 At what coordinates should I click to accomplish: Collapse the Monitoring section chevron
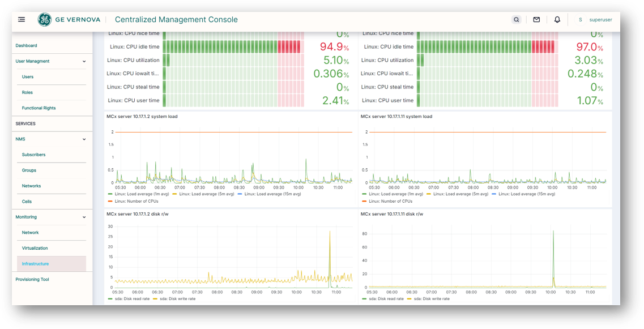click(84, 217)
